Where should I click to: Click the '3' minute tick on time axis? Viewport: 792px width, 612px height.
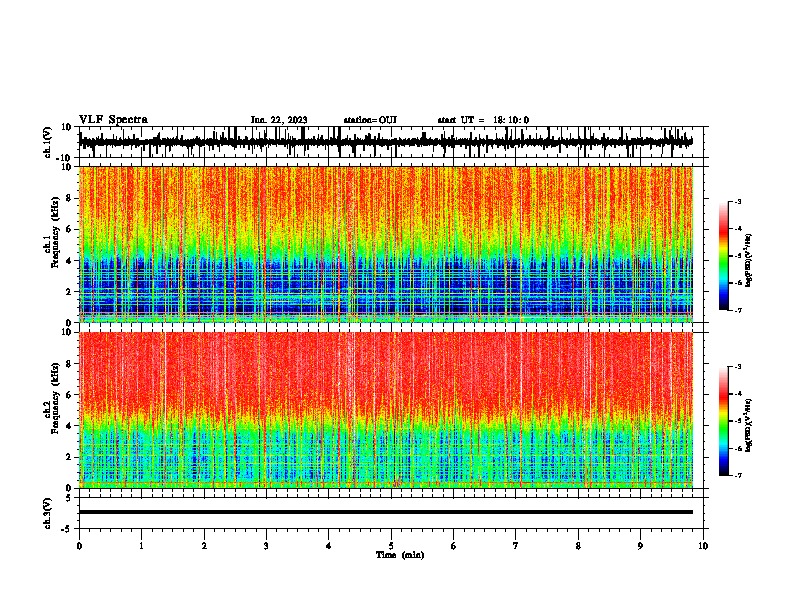[x=266, y=546]
